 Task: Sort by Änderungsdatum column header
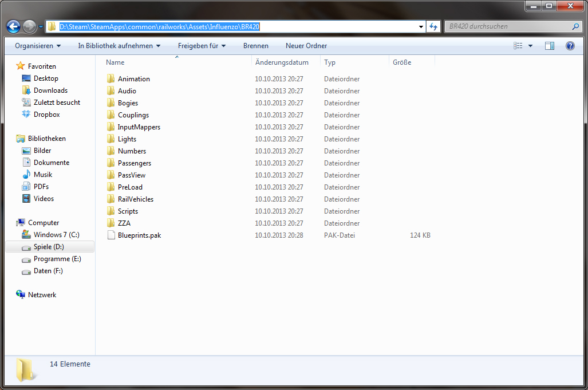point(286,62)
